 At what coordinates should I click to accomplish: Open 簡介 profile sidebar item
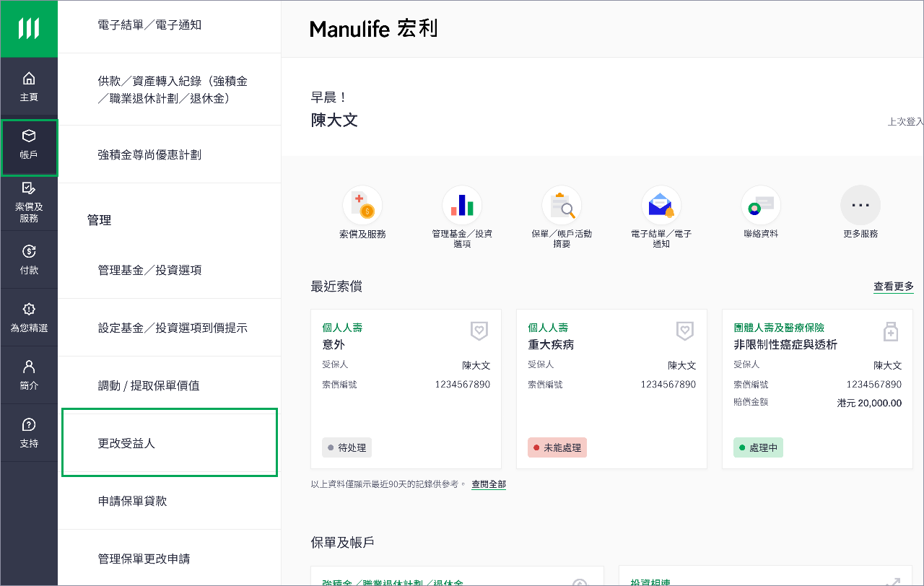29,375
